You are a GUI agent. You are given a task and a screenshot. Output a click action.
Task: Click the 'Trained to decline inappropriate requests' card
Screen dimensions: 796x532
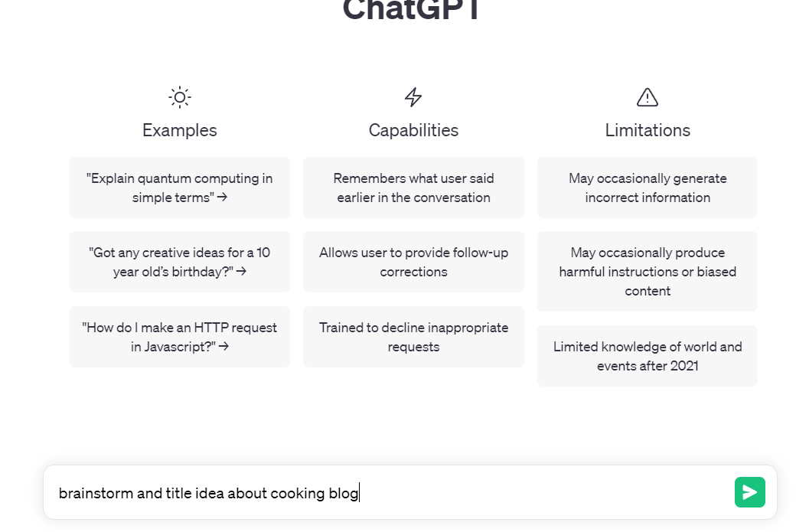click(413, 337)
